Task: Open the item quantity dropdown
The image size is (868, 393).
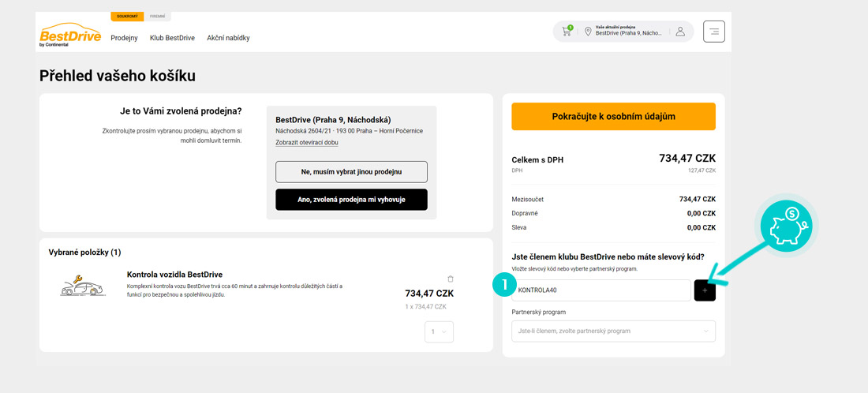Action: (x=439, y=332)
